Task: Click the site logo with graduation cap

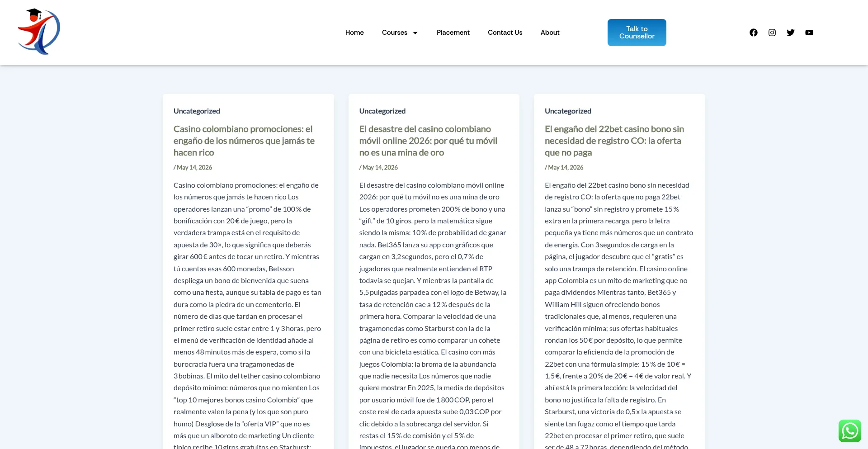Action: tap(39, 32)
